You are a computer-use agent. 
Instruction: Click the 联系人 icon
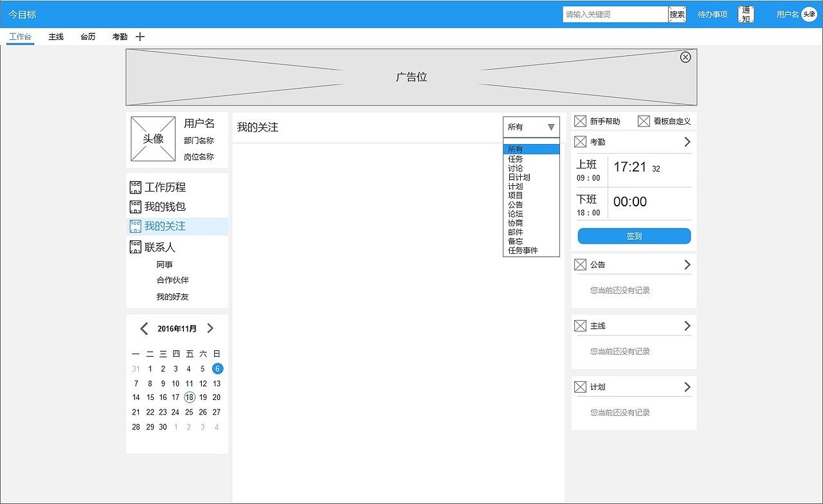(x=135, y=247)
